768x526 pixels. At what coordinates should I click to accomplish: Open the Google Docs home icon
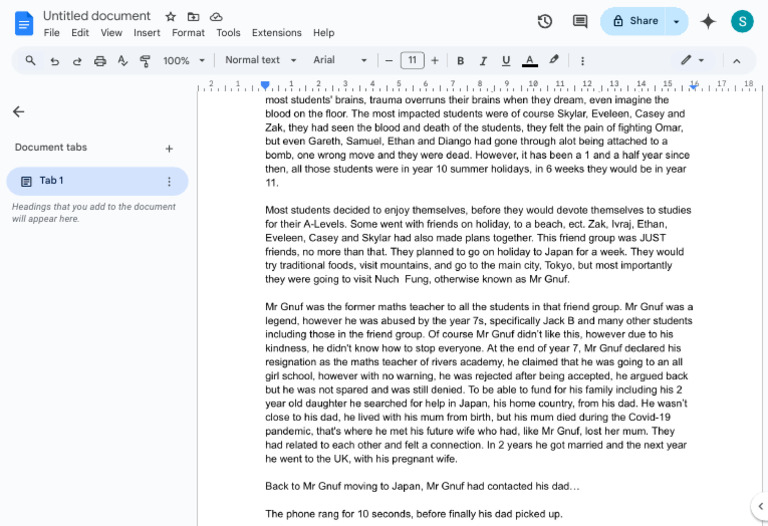point(24,24)
